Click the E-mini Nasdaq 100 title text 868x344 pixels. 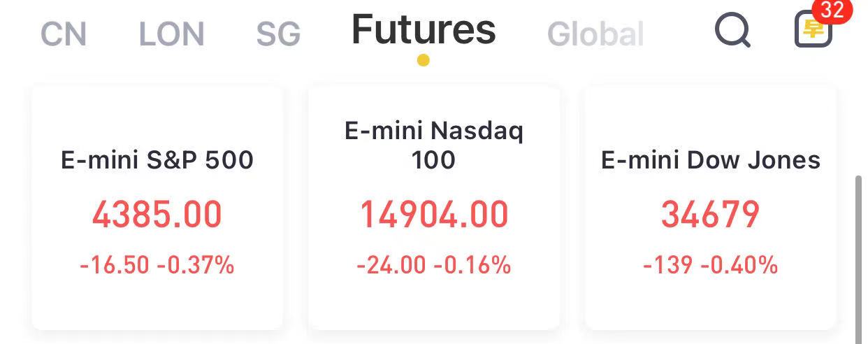click(434, 145)
